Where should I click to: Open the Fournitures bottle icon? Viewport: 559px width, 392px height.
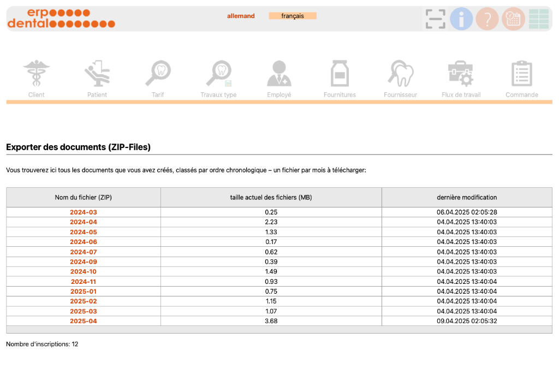(340, 74)
